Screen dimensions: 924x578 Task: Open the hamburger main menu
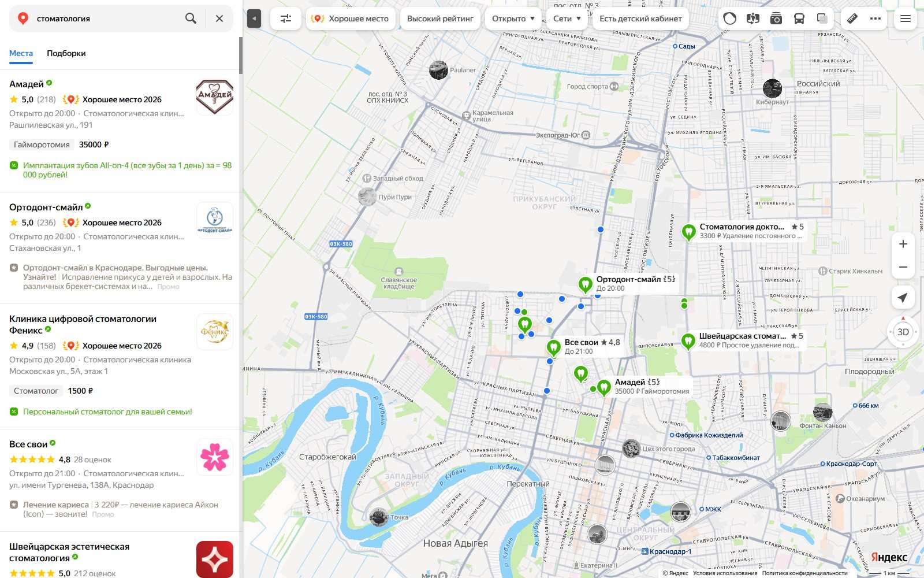tap(906, 18)
